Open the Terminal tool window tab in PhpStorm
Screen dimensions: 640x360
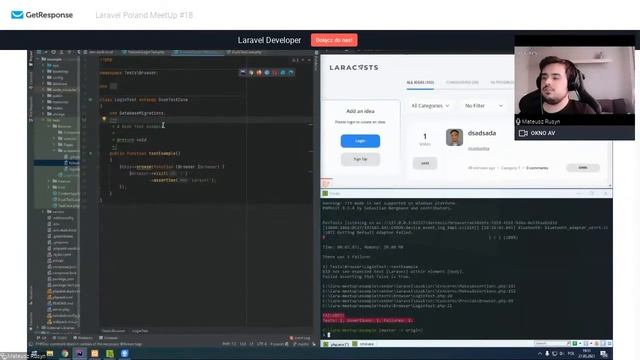tap(109, 338)
